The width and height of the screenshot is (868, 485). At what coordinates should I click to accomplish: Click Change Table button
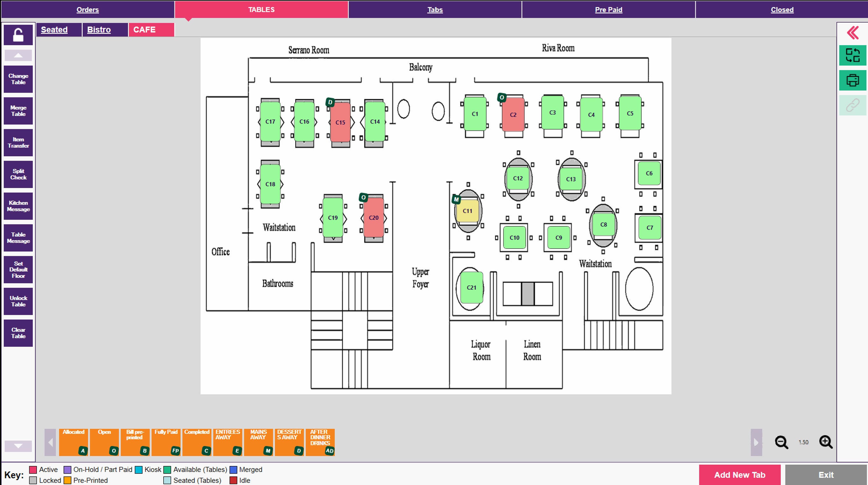(18, 79)
